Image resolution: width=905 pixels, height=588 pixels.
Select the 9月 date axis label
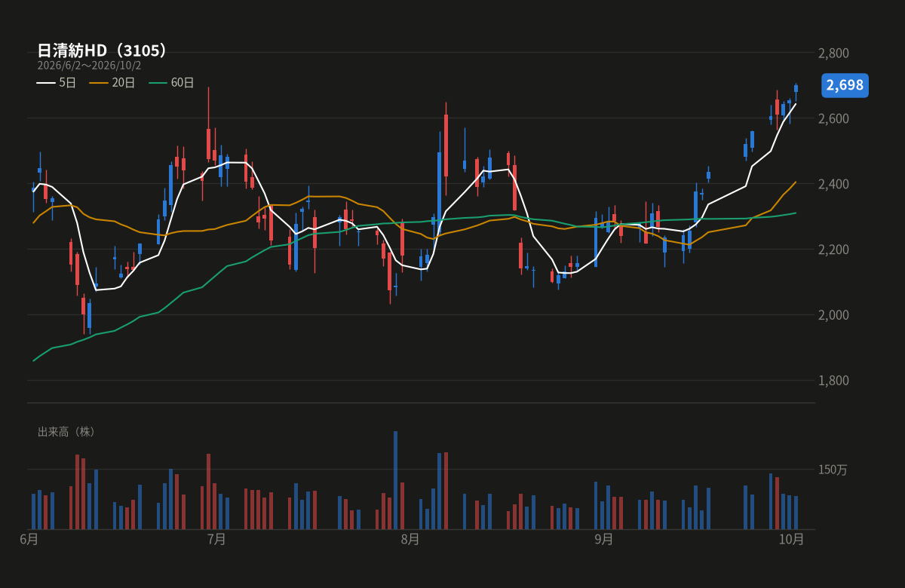[604, 539]
